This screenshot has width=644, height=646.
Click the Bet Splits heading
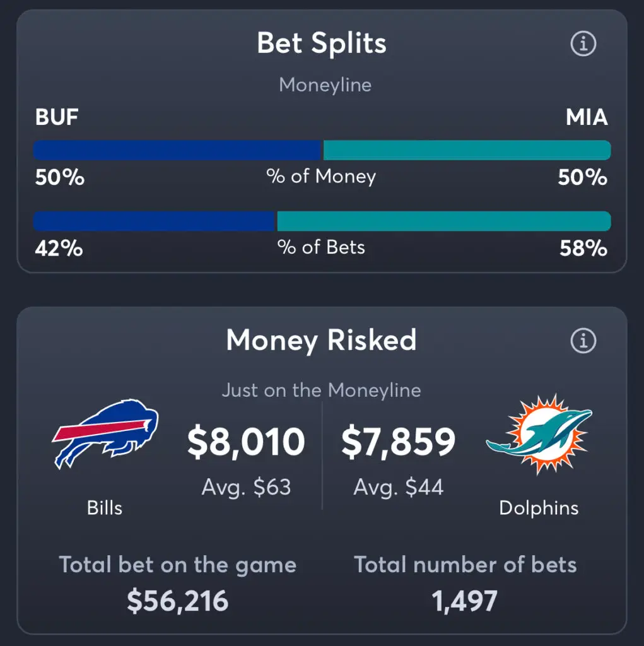click(322, 44)
